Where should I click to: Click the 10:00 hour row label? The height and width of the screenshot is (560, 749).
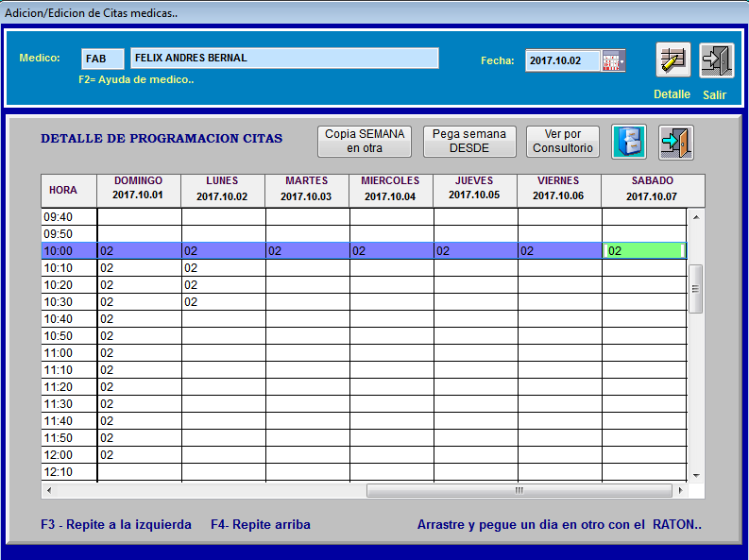[69, 251]
